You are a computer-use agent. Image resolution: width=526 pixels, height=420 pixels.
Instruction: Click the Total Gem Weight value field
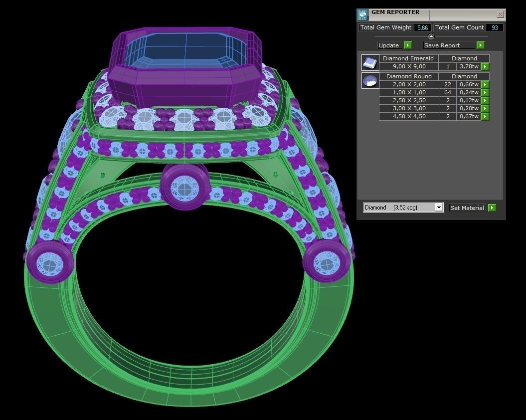422,28
